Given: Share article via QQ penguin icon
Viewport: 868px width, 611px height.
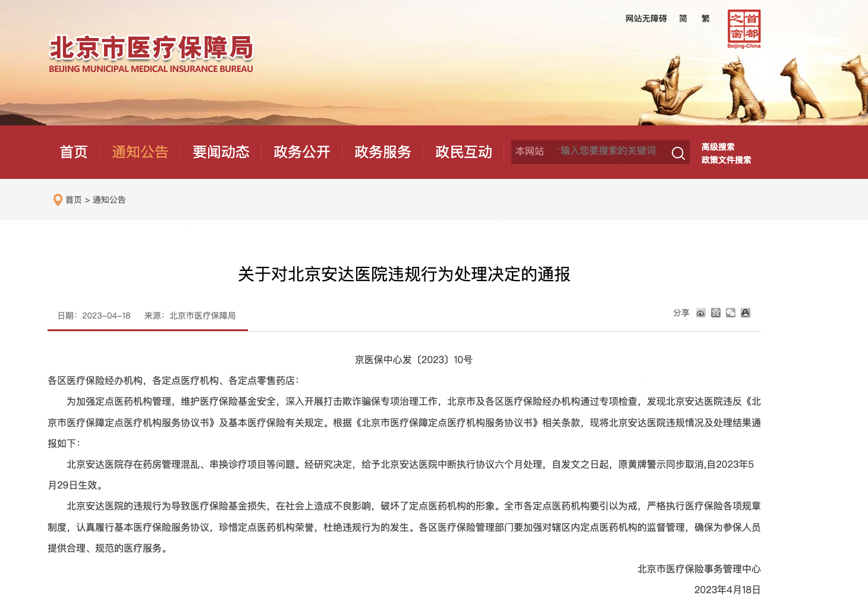Looking at the screenshot, I should click(x=746, y=313).
